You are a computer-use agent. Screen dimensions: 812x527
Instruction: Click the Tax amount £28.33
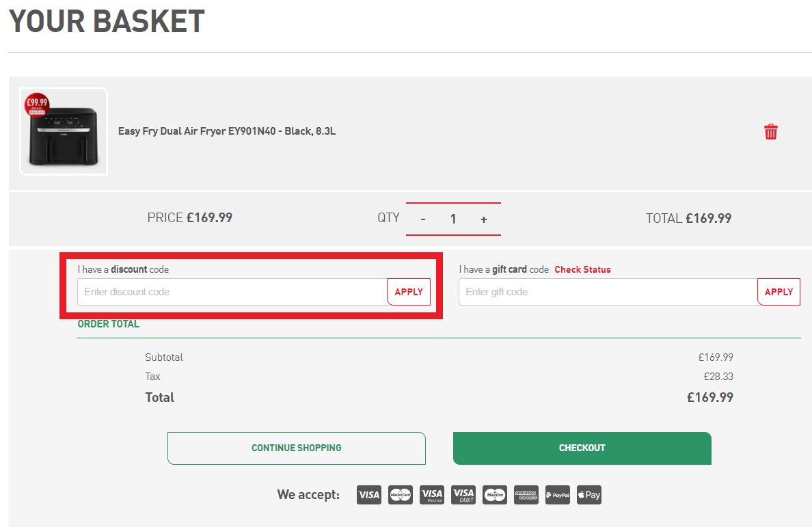pos(718,377)
